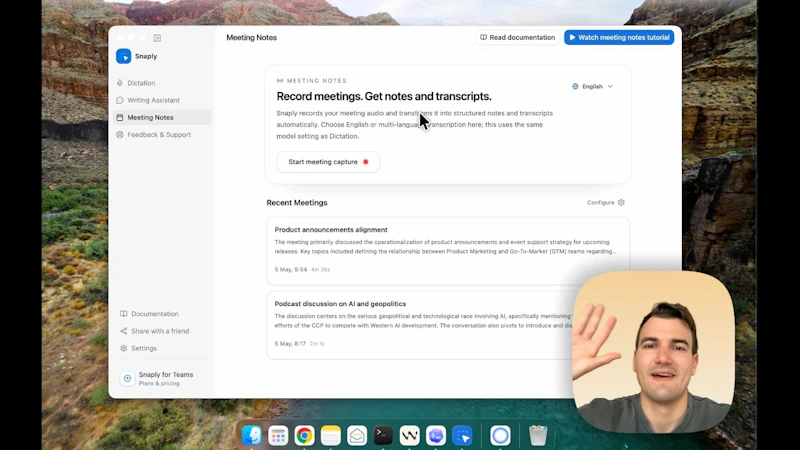
Task: Open Writing Assistant in sidebar
Action: click(162, 100)
